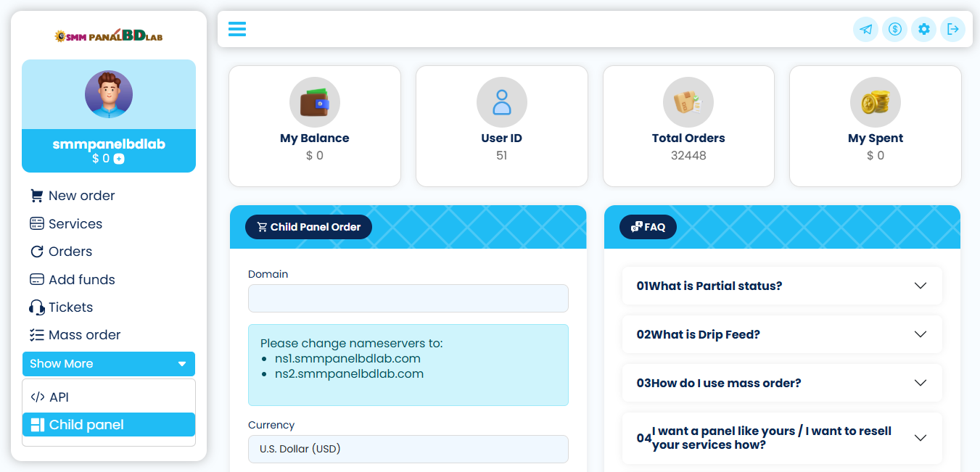Click the plus icon beside sidebar balance

119,159
